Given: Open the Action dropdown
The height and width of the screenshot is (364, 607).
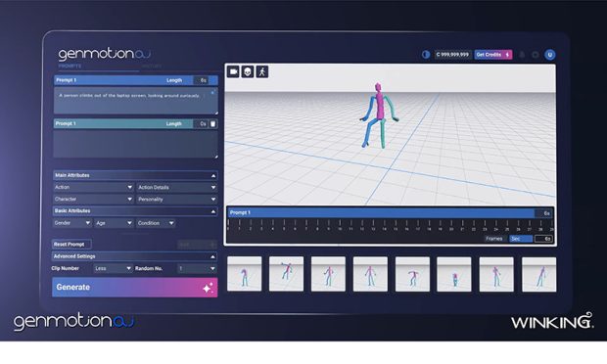Looking at the screenshot, I should point(93,187).
